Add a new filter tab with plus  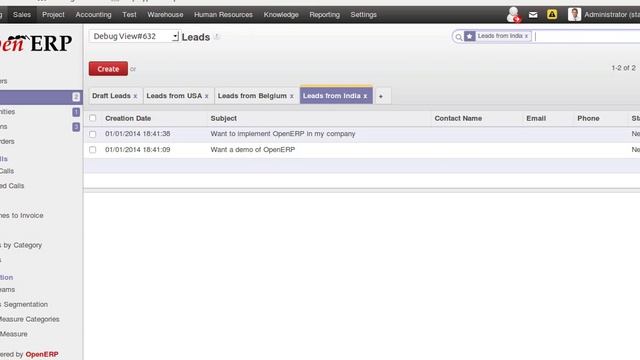click(x=381, y=96)
